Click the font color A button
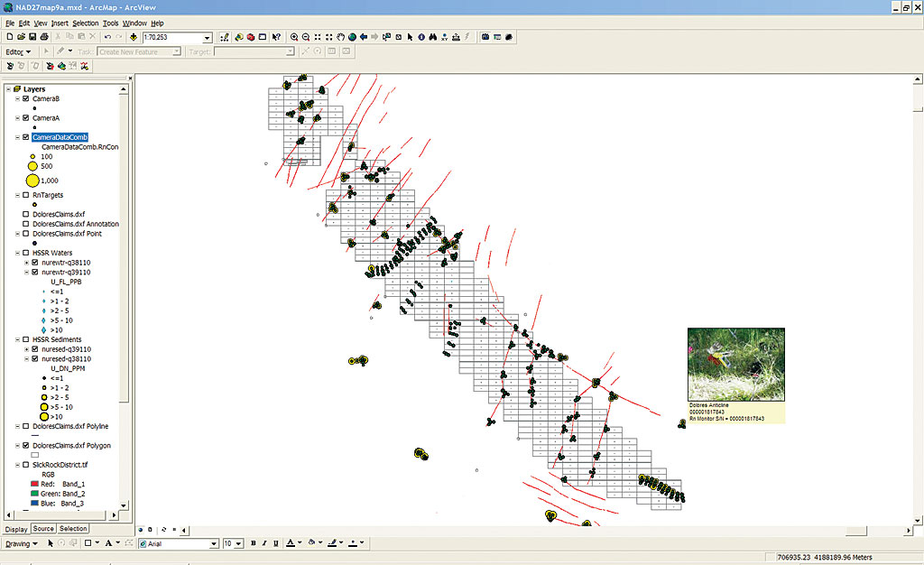 (290, 543)
